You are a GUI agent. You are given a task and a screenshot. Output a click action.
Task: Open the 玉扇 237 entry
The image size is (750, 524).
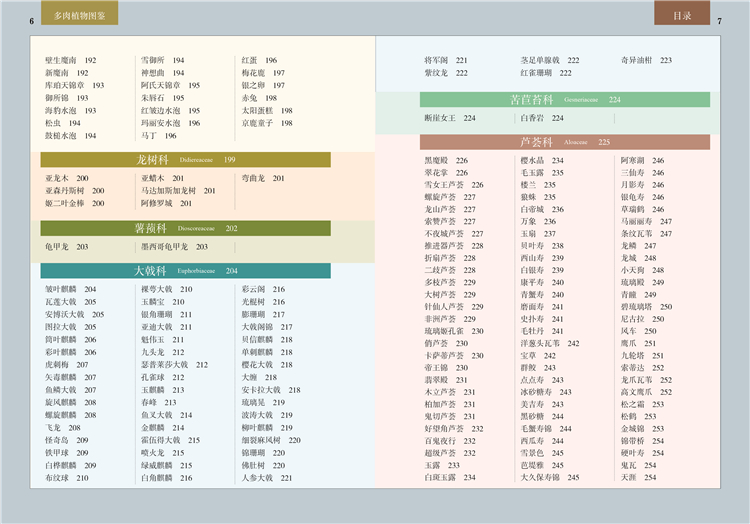coord(538,233)
